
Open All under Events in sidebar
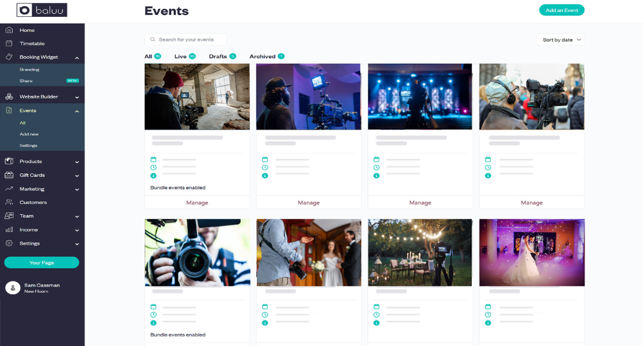coord(23,123)
